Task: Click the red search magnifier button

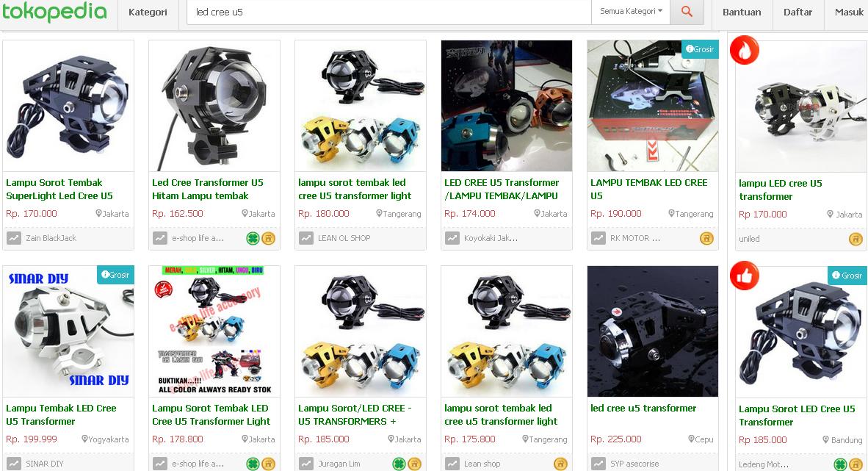Action: [x=687, y=12]
